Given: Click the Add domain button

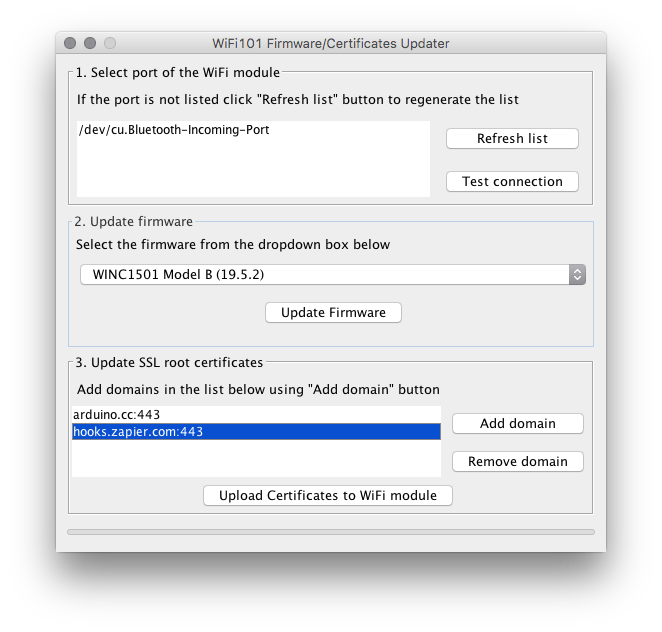Looking at the screenshot, I should pyautogui.click(x=517, y=423).
